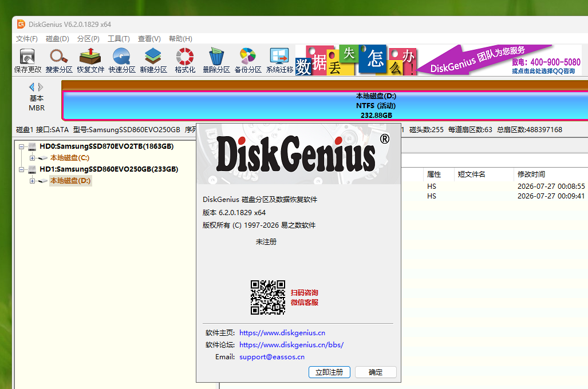The image size is (588, 389).
Task: Select row modified 2026-07-27 00:09:41
Action: pos(495,196)
